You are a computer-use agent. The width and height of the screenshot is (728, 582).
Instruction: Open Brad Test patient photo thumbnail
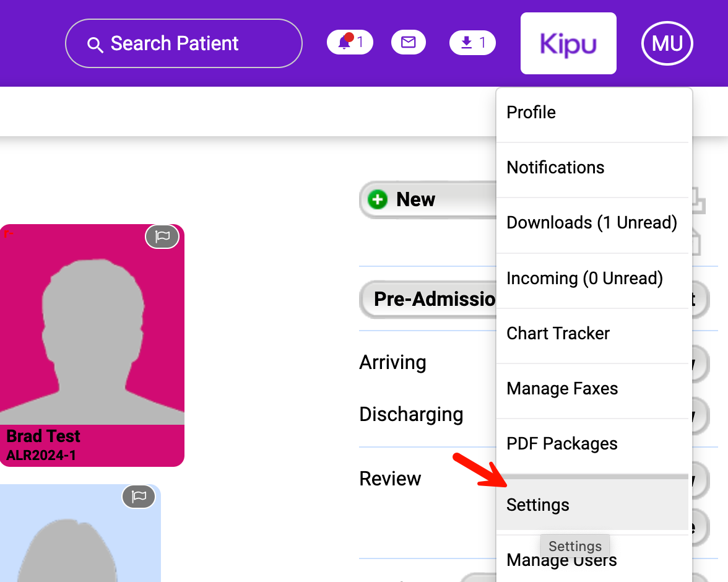point(92,325)
